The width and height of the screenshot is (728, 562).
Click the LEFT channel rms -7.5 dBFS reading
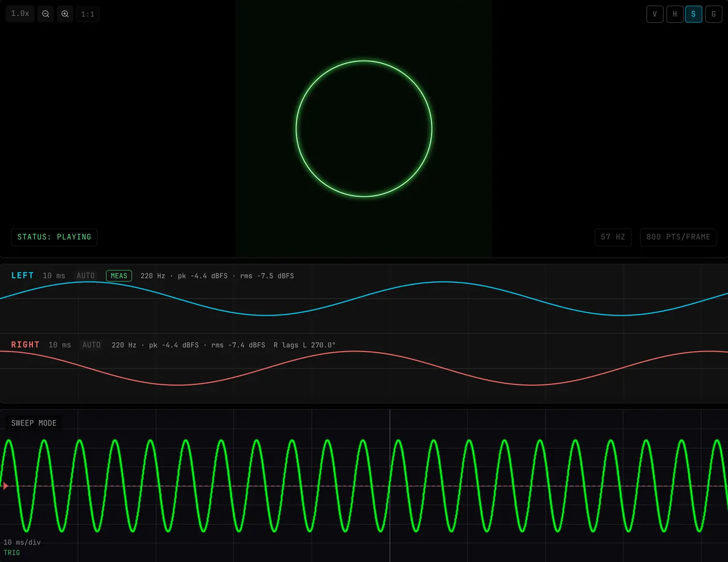267,276
